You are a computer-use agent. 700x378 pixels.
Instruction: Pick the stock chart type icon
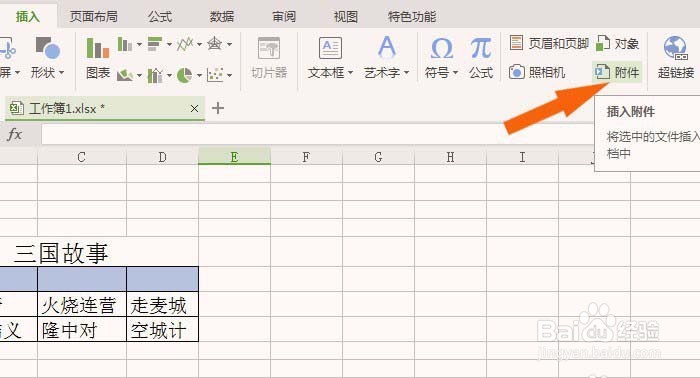[155, 75]
